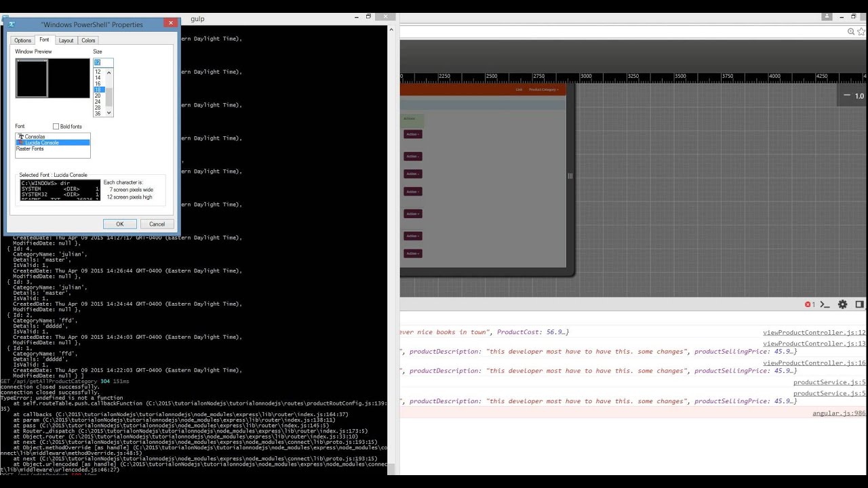This screenshot has height=488, width=868.
Task: Open the bottom-most purple Action dropdown
Action: click(x=413, y=253)
